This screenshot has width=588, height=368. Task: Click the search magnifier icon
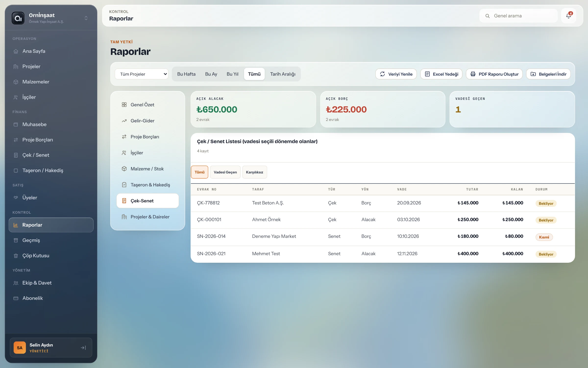488,16
